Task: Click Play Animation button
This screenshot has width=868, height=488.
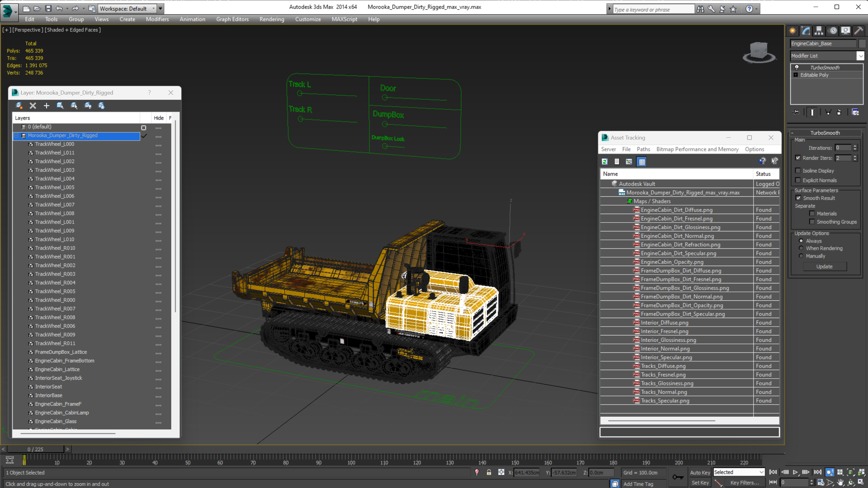Action: (x=795, y=472)
